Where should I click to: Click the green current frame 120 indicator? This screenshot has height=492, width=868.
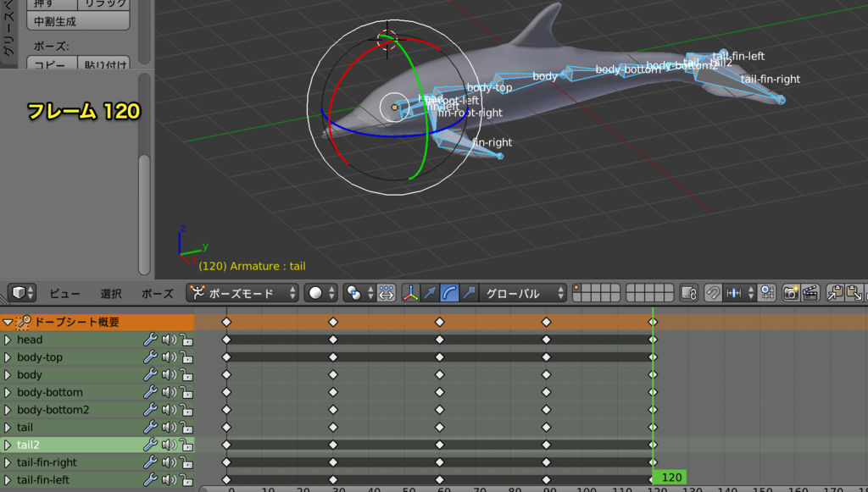pyautogui.click(x=671, y=478)
